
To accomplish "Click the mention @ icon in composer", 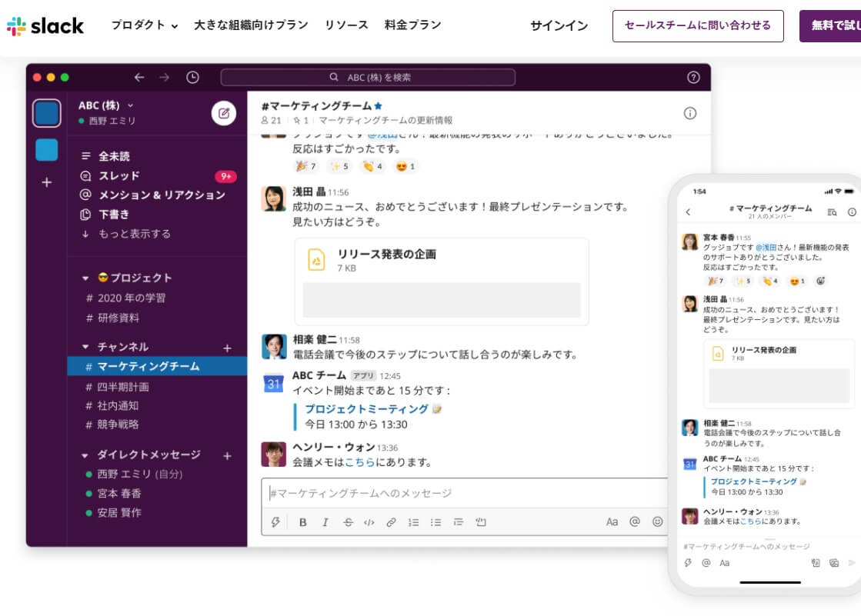I will click(635, 521).
